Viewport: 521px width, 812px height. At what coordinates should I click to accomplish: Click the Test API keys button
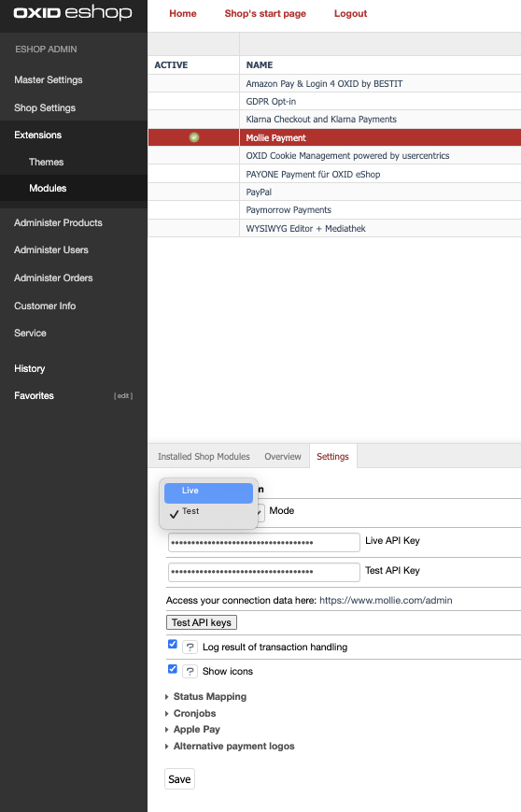point(202,622)
